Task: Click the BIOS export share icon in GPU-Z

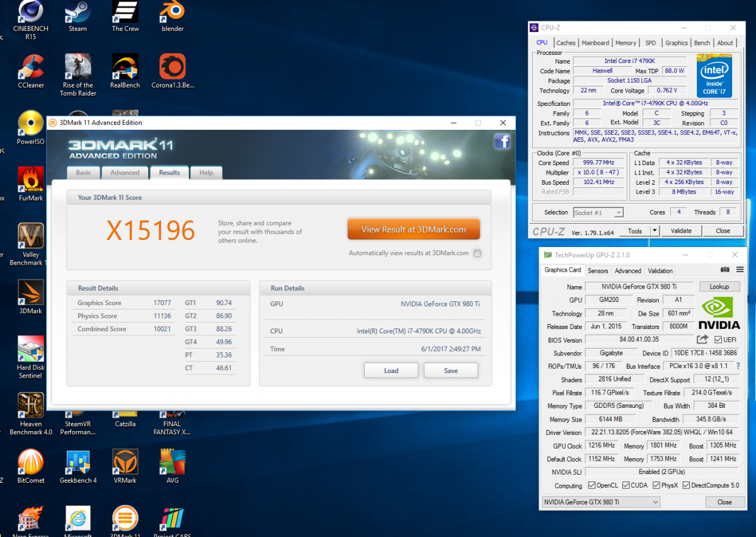Action: tap(703, 340)
